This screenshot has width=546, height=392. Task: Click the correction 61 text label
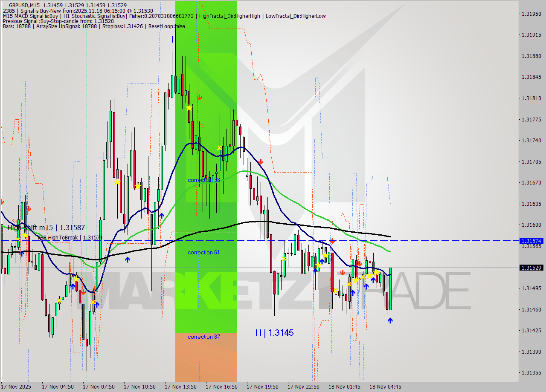pos(203,252)
